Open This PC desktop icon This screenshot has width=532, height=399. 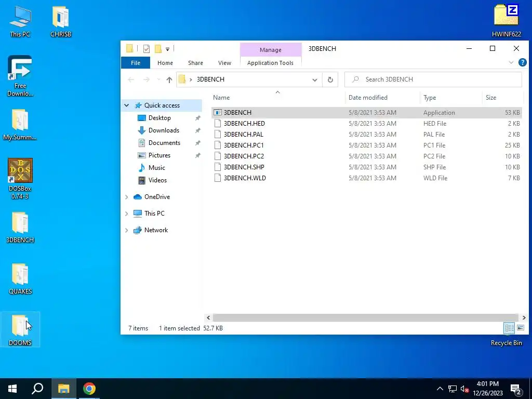[20, 21]
